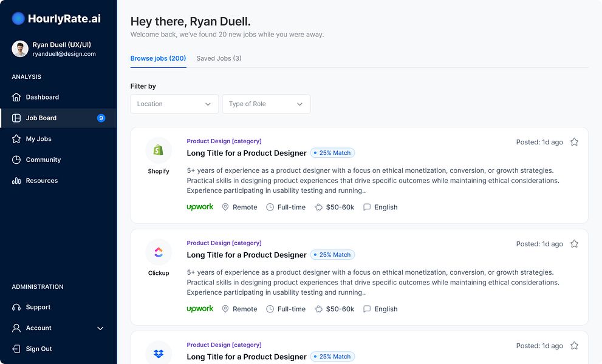Open Dashboard from the sidebar
Image resolution: width=602 pixels, height=364 pixels.
pos(42,97)
